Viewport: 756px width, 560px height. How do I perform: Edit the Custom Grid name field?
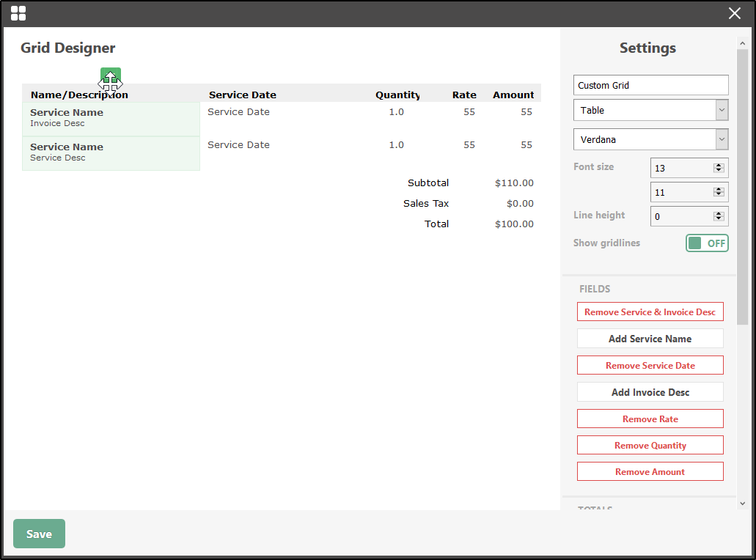pos(650,85)
